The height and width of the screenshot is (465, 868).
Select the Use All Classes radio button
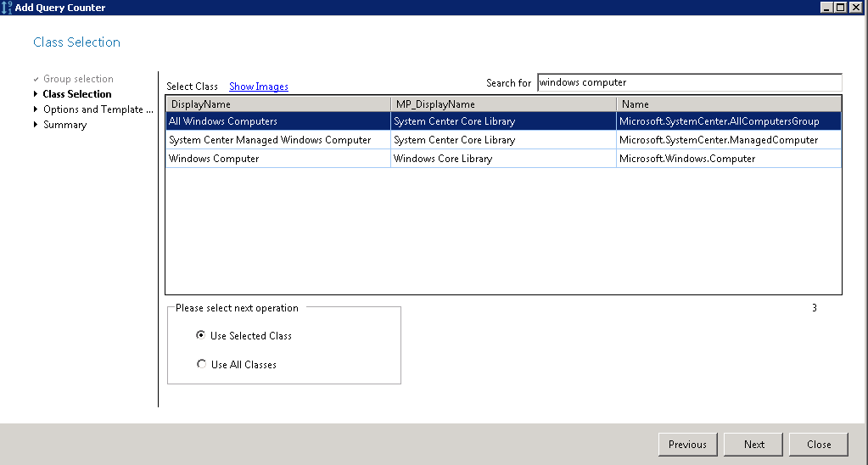(201, 364)
